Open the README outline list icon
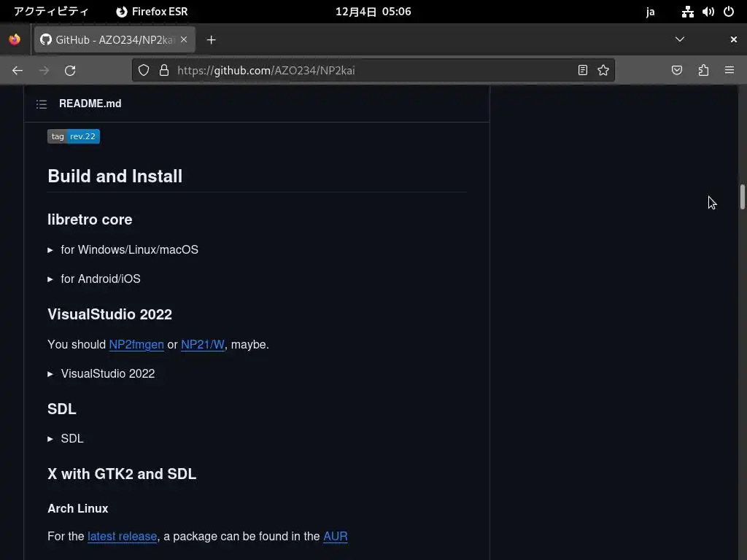The image size is (747, 560). pyautogui.click(x=42, y=104)
